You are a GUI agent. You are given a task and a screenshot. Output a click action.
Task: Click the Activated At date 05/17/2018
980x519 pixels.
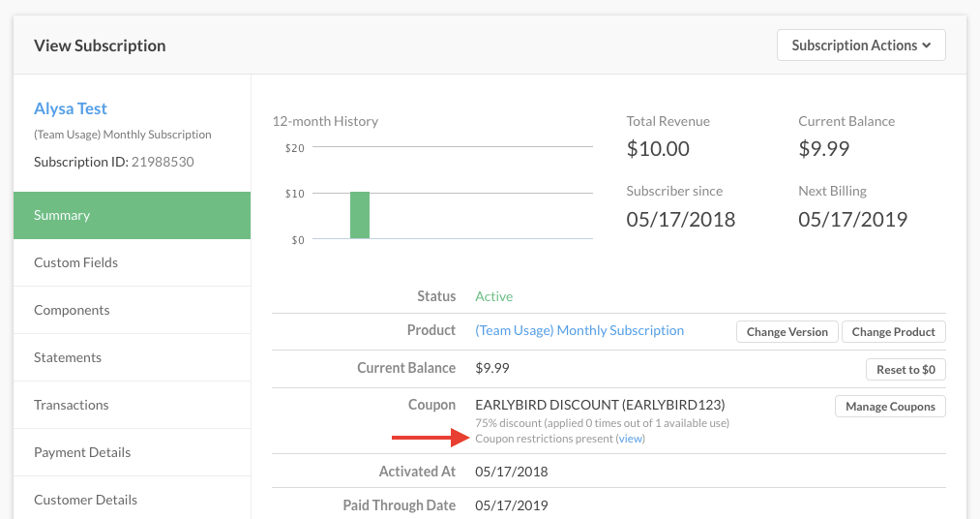[511, 472]
